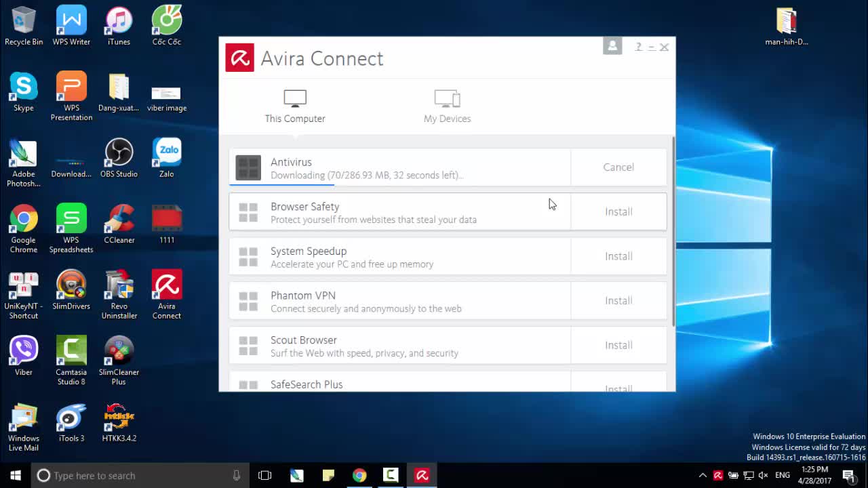
Task: Install Scout Browser
Action: coord(618,346)
